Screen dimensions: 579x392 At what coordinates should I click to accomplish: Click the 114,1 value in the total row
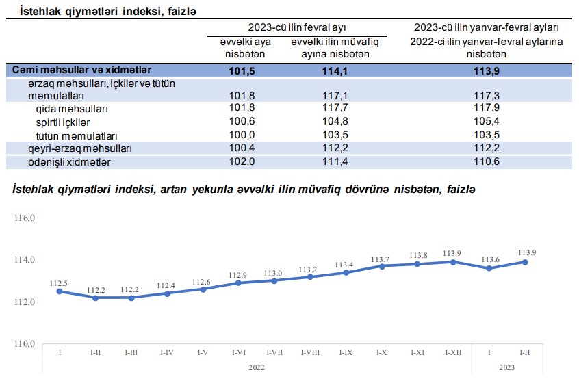[x=335, y=70]
